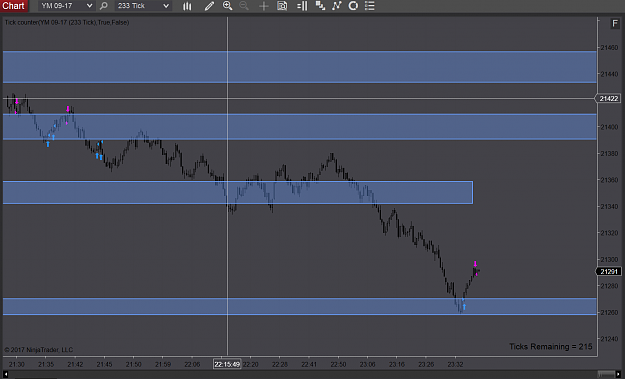The image size is (625, 379).
Task: Click the horizontal scrollbar thumb at right
Action: (606, 374)
